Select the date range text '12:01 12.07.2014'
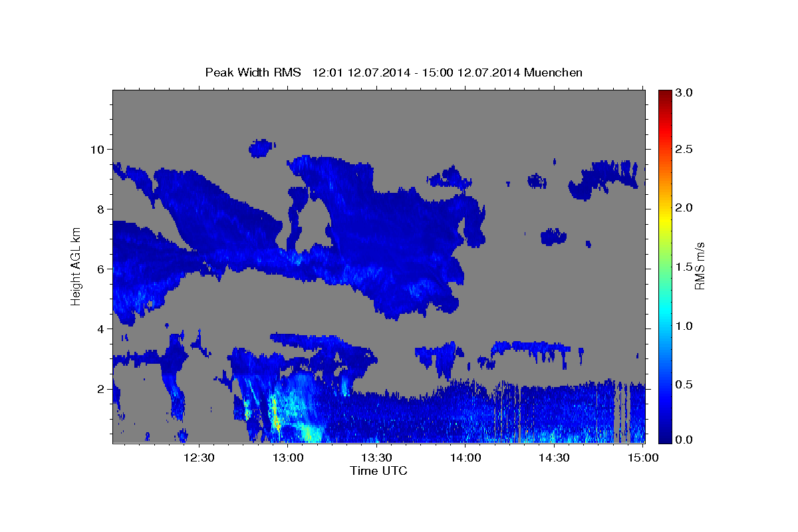798x532 pixels. (360, 72)
